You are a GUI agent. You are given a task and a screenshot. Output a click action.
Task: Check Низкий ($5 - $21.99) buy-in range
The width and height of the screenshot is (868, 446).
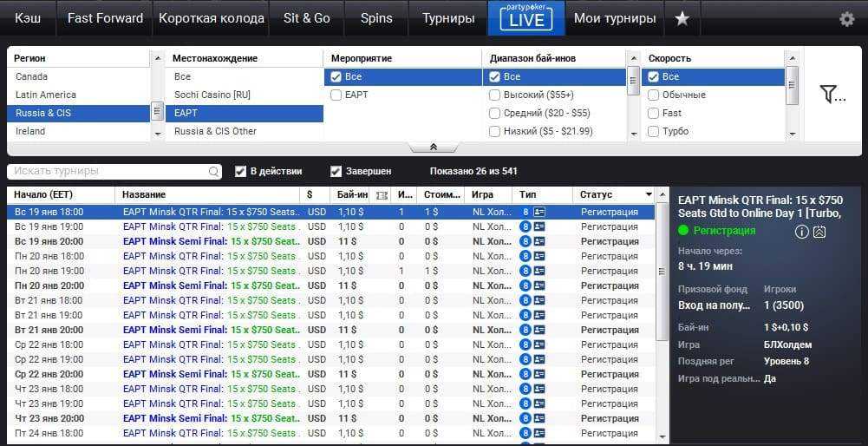tap(495, 132)
